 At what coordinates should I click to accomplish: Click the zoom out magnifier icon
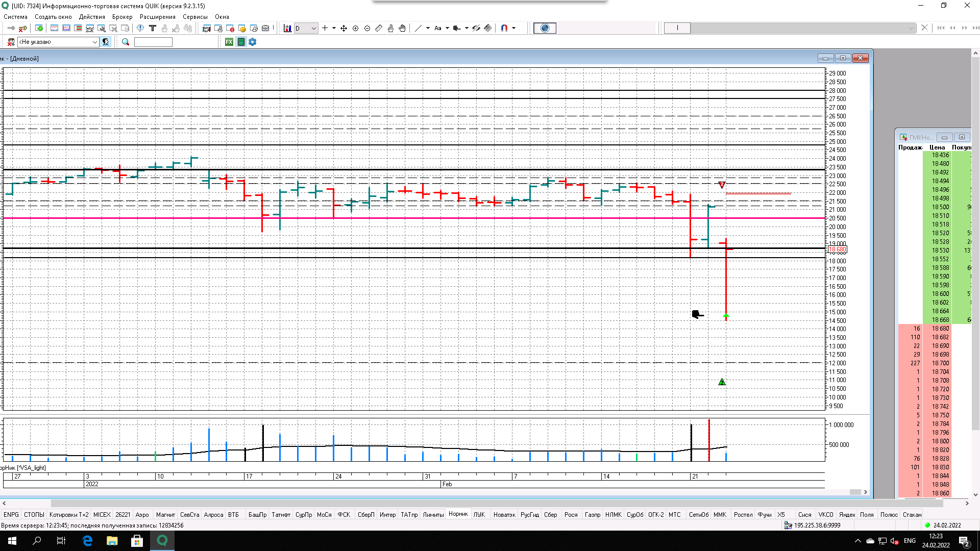[x=367, y=29]
